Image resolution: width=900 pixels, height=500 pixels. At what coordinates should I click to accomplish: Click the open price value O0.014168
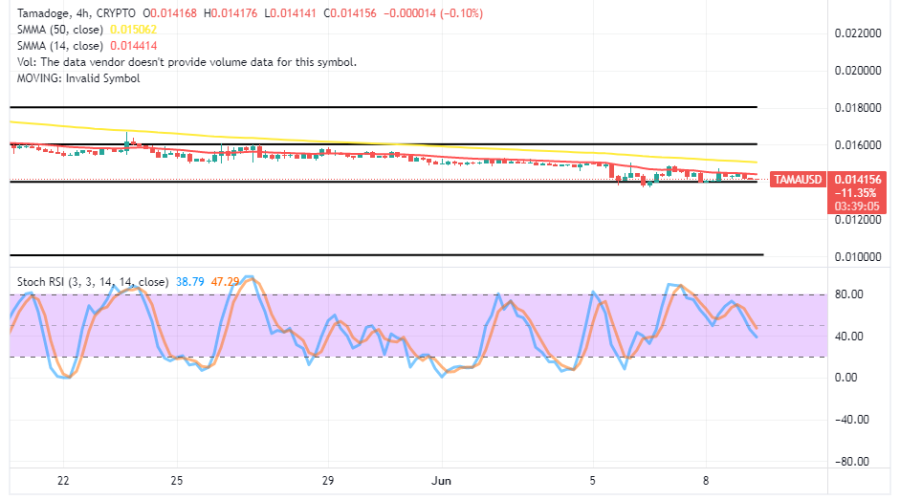tap(170, 13)
